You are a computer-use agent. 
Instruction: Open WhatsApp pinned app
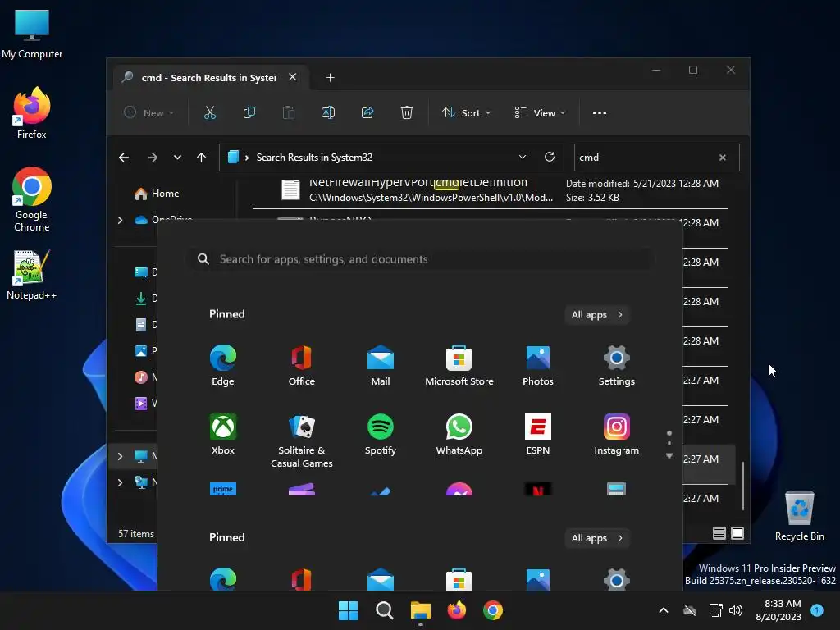[459, 435]
